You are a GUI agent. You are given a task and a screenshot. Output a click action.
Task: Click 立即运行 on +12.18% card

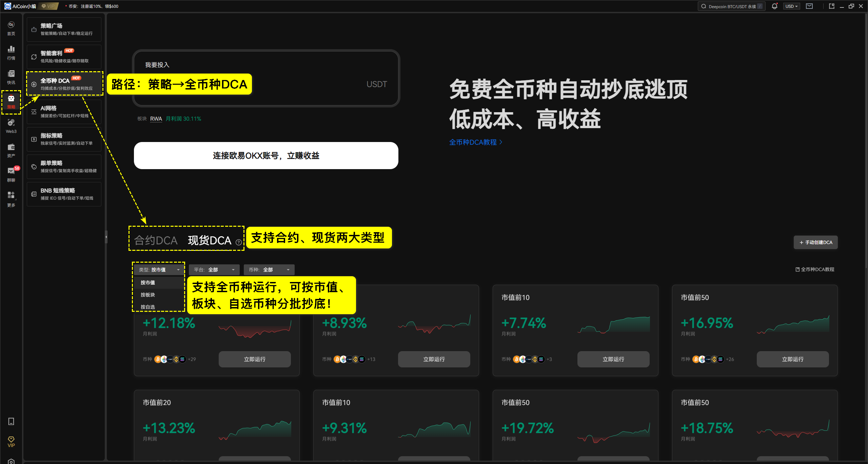(x=255, y=359)
